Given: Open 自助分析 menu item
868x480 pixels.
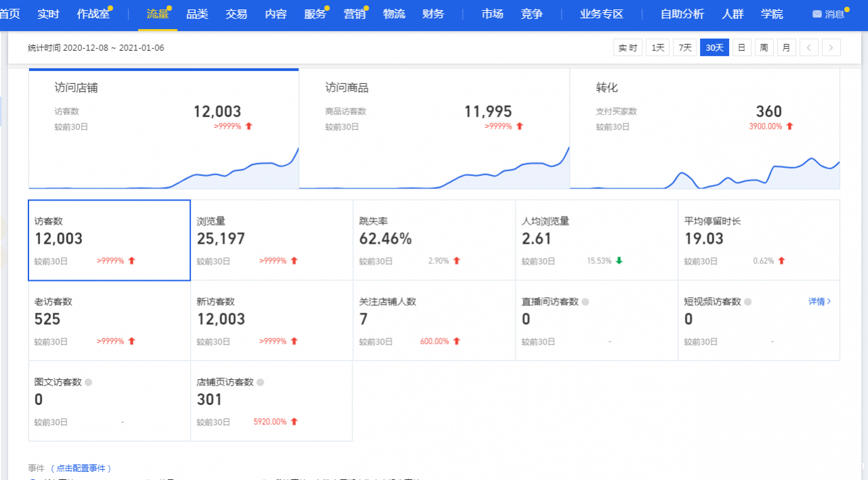Looking at the screenshot, I should pyautogui.click(x=682, y=14).
